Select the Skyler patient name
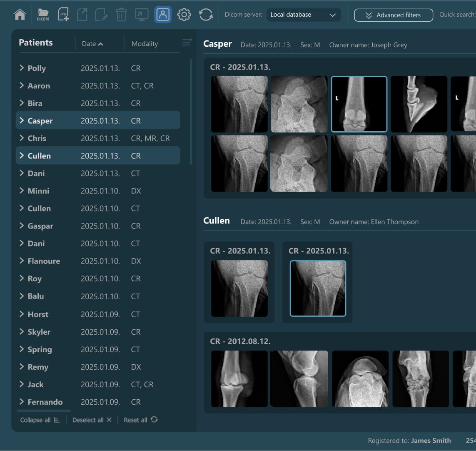The image size is (476, 451). [39, 332]
